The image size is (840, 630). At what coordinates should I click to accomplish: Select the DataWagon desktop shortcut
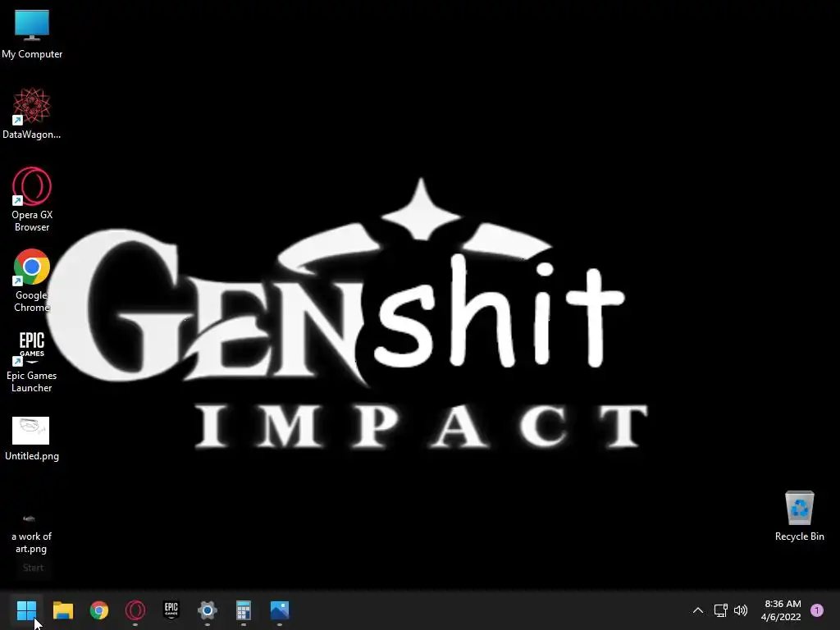(32, 113)
